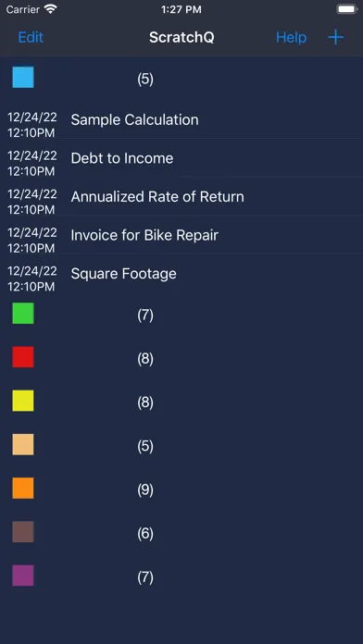The height and width of the screenshot is (644, 363).
Task: Open Invoice for Bike Repair entry
Action: point(181,235)
